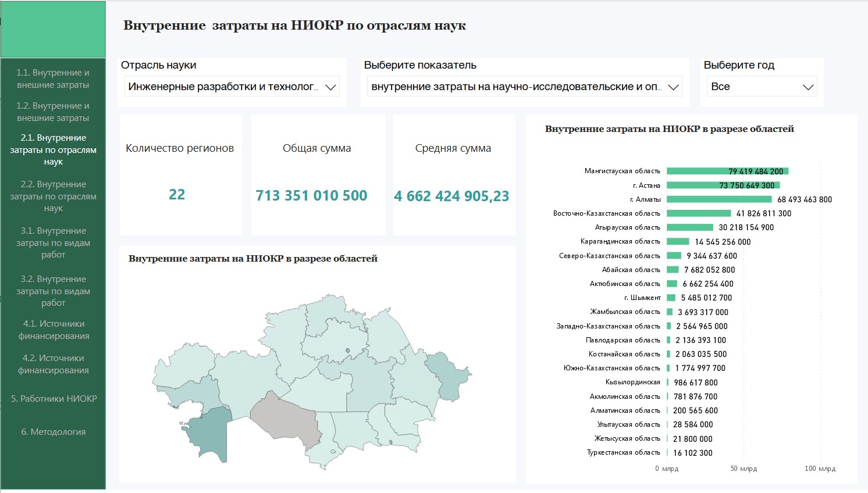Navigate to 4.1 Источники финансирования

pyautogui.click(x=54, y=330)
